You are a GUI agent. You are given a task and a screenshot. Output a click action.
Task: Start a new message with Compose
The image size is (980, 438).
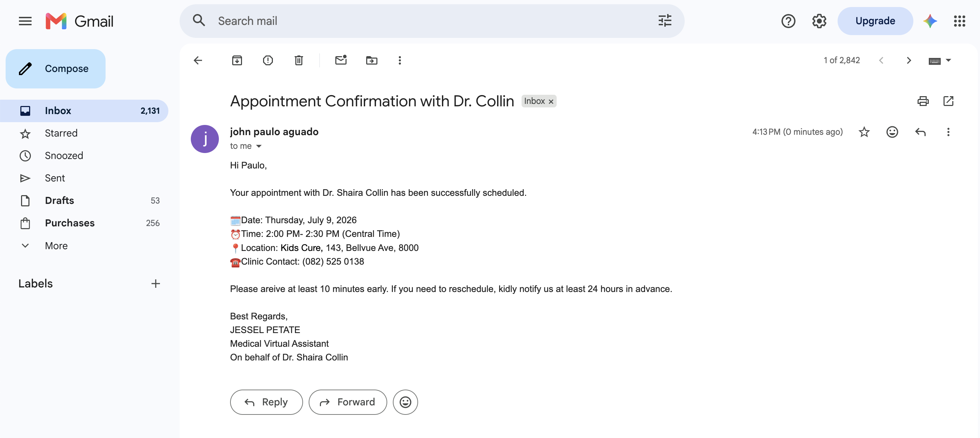pos(55,68)
